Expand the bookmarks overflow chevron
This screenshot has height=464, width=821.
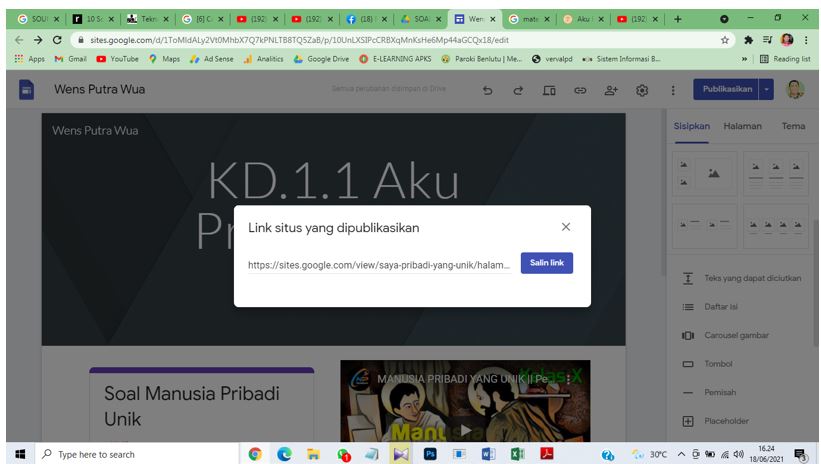point(744,59)
